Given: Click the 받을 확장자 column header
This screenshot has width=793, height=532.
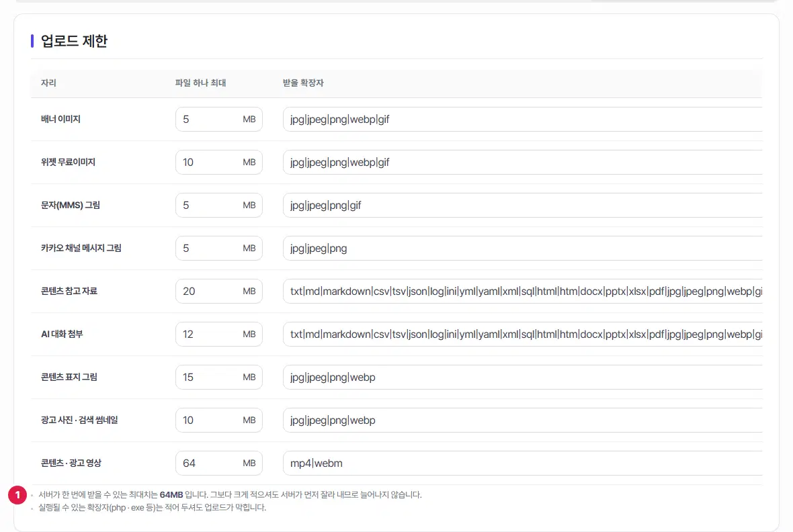Looking at the screenshot, I should (x=303, y=83).
